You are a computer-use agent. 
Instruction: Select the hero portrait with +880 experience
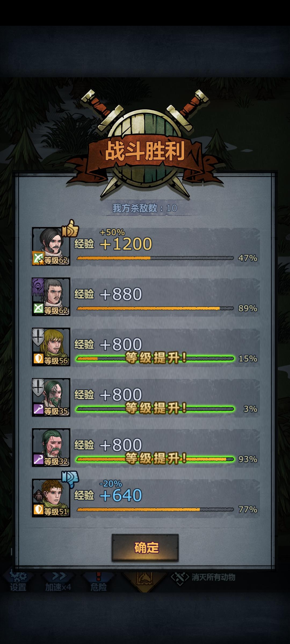click(51, 297)
